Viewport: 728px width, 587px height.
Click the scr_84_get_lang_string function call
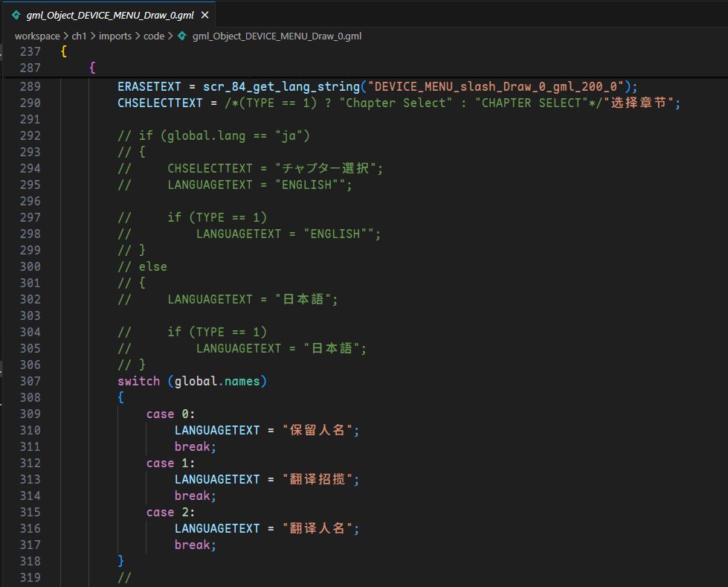pos(281,87)
